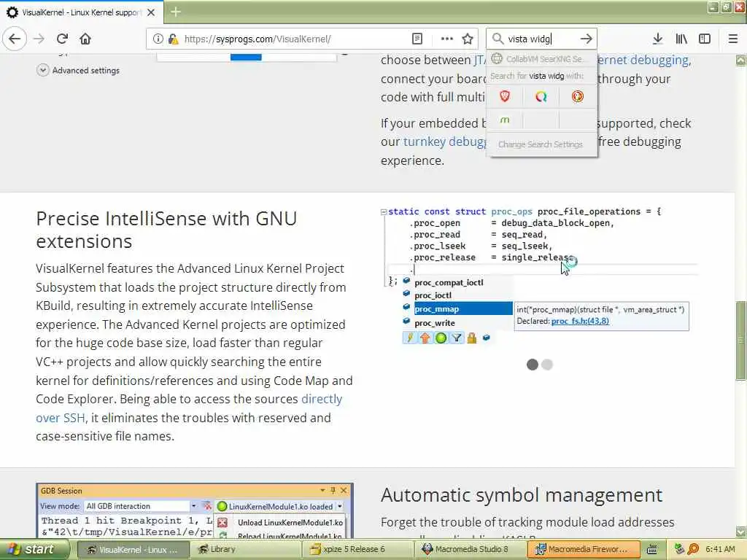
Task: Open the Downloads panel
Action: [x=657, y=39]
